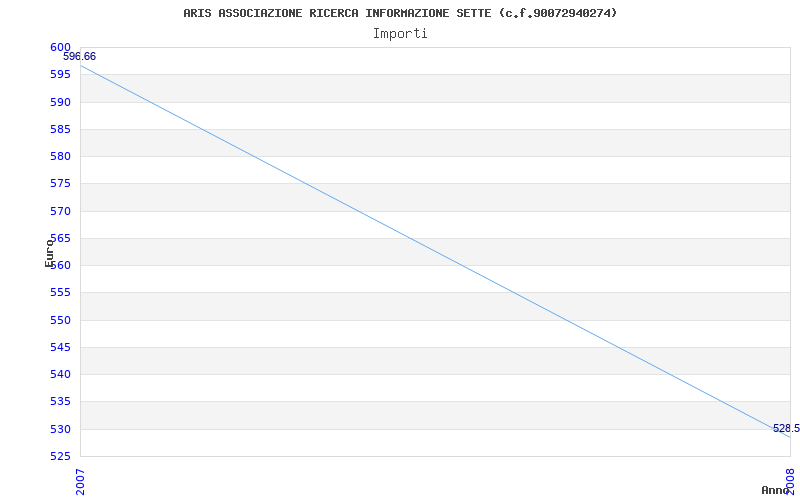Click the 528.5 data point label

[786, 428]
